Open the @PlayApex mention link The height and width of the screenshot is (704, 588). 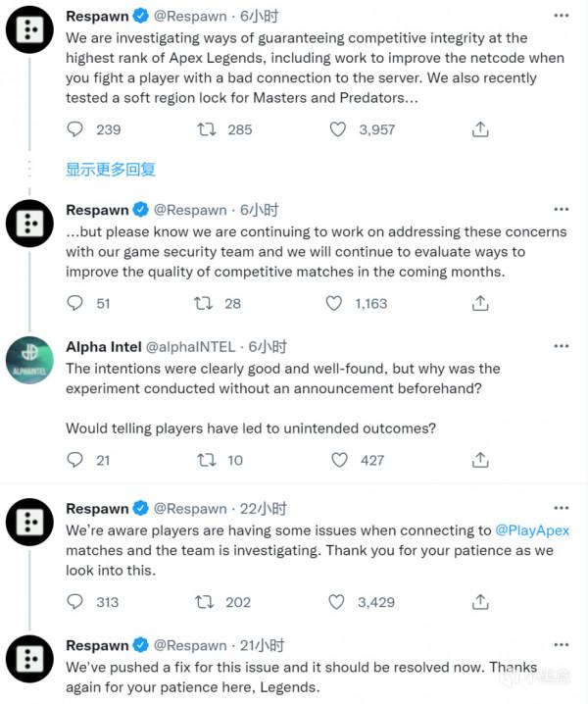(532, 530)
